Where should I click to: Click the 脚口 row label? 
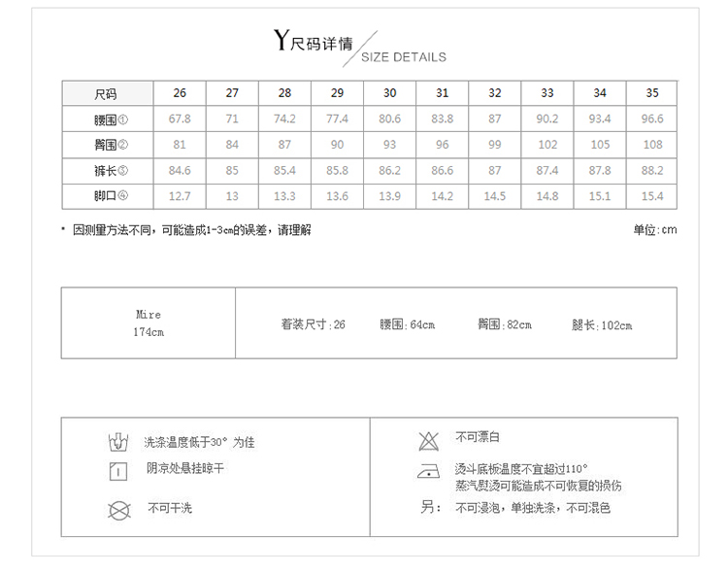[111, 195]
